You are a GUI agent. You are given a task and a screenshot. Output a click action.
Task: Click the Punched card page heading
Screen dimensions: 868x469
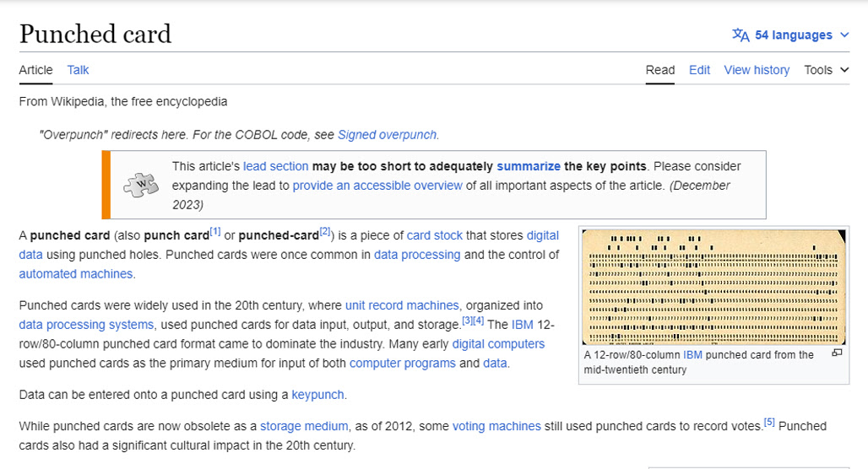(95, 35)
